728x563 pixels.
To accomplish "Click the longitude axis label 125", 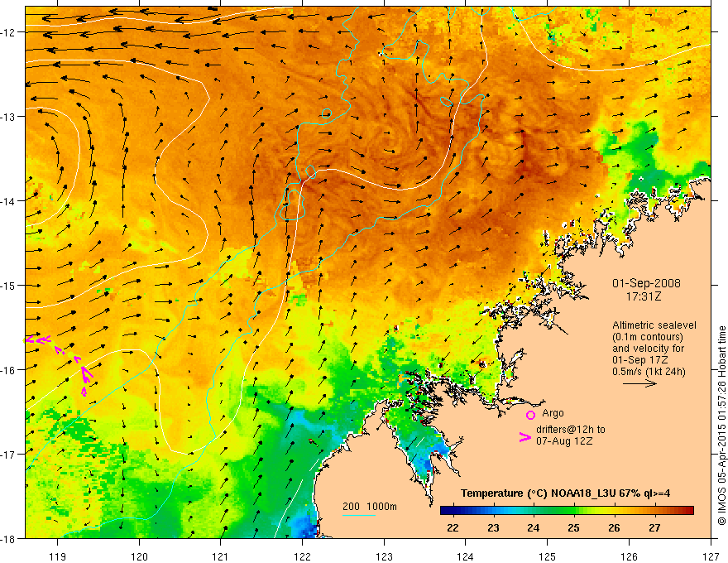I will click(x=548, y=556).
